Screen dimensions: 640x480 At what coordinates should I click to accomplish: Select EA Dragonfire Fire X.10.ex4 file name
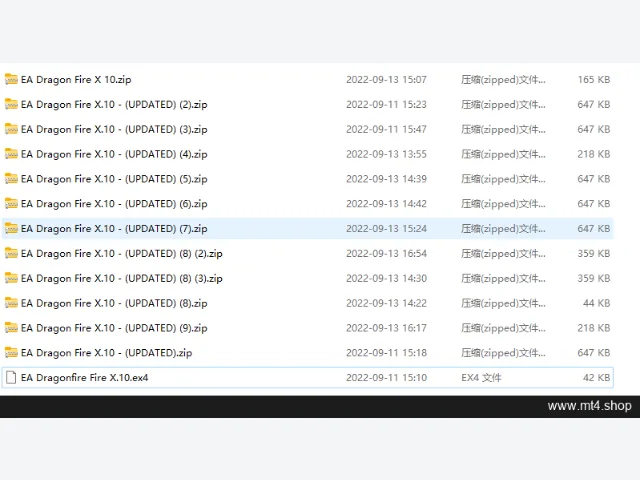[84, 378]
